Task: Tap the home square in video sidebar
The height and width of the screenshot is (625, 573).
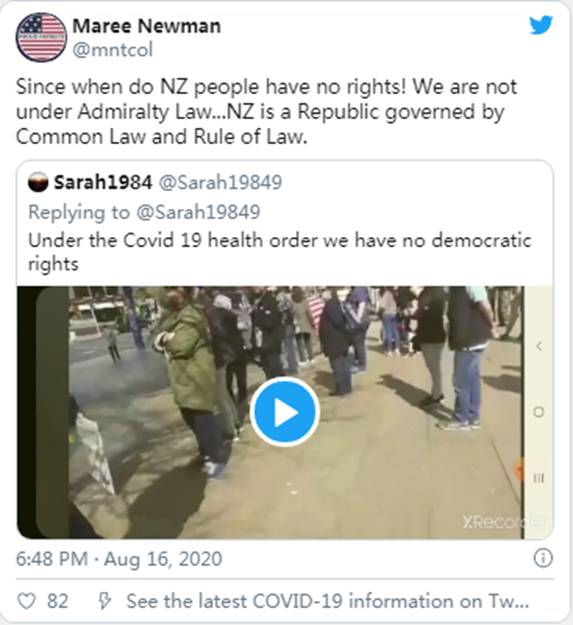Action: point(538,412)
